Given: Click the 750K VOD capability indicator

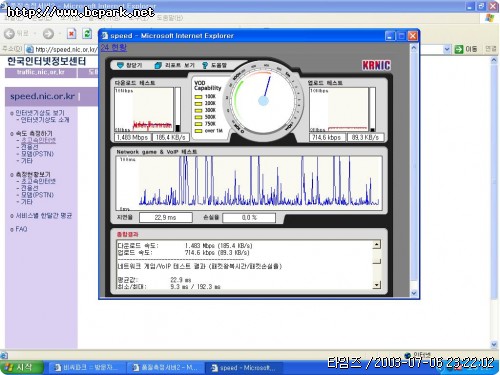Looking at the screenshot, I should [199, 124].
